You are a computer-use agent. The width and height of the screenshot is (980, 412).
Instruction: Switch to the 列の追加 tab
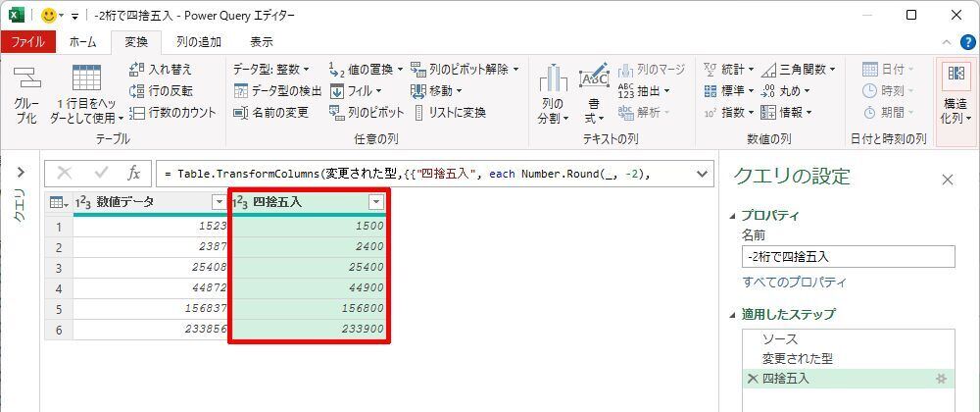[x=199, y=42]
